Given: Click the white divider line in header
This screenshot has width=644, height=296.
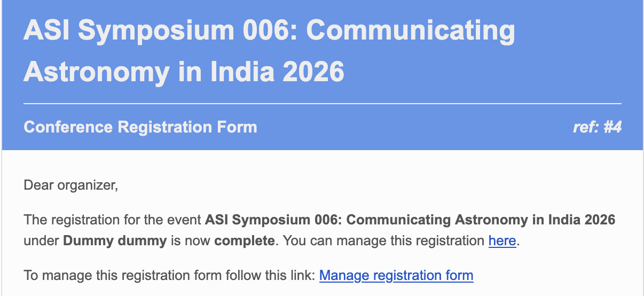Looking at the screenshot, I should (x=323, y=103).
